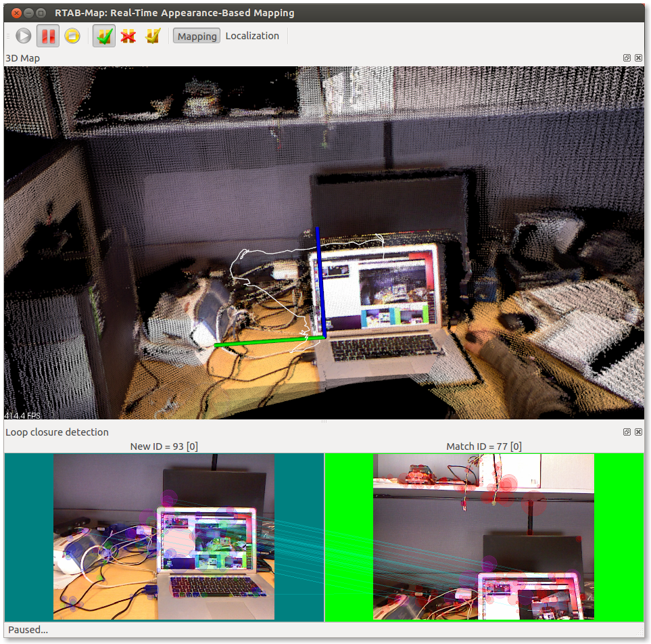Image resolution: width=651 pixels, height=644 pixels.
Task: Click the New ID = 93 image
Action: tap(164, 536)
